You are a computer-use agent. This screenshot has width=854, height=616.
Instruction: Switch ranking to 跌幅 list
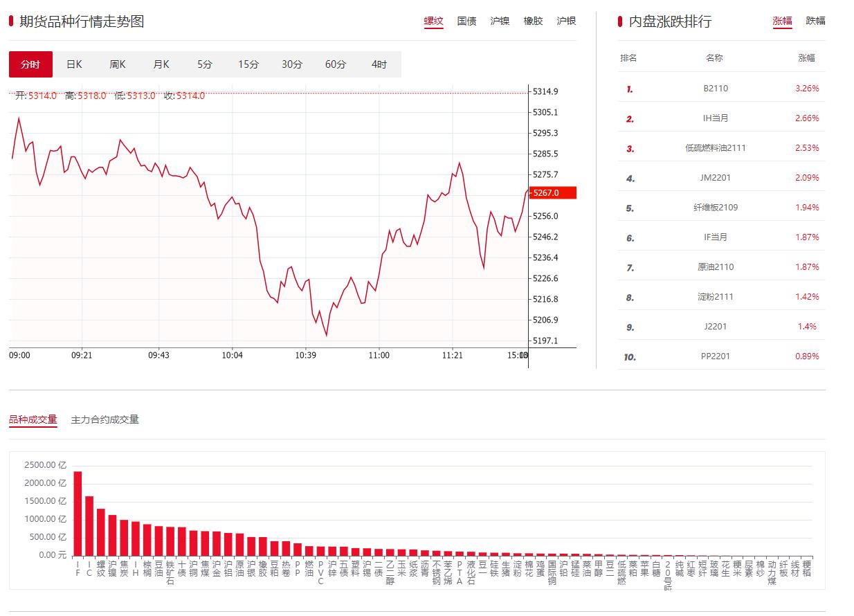pos(815,21)
